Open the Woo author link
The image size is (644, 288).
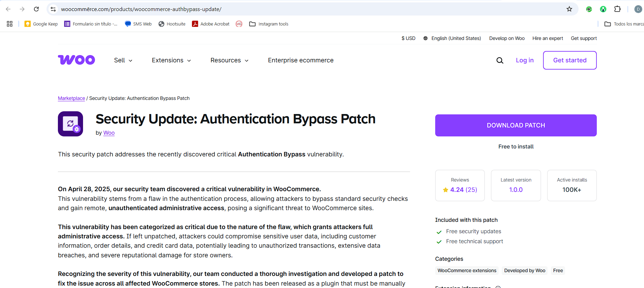109,133
